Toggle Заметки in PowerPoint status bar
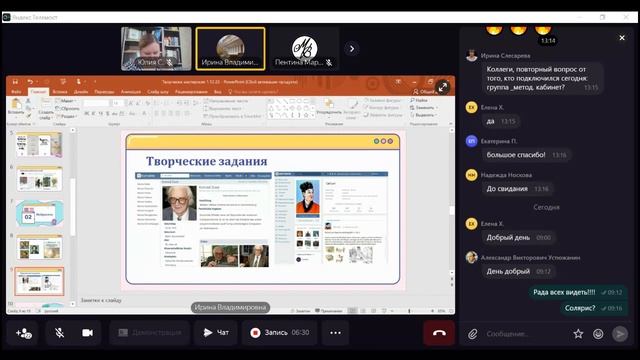 (x=300, y=311)
